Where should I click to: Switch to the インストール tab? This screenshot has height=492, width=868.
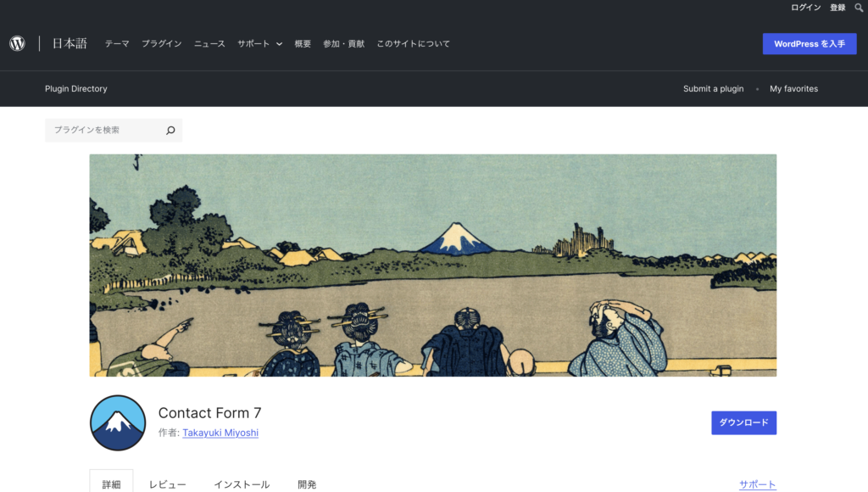pos(242,484)
